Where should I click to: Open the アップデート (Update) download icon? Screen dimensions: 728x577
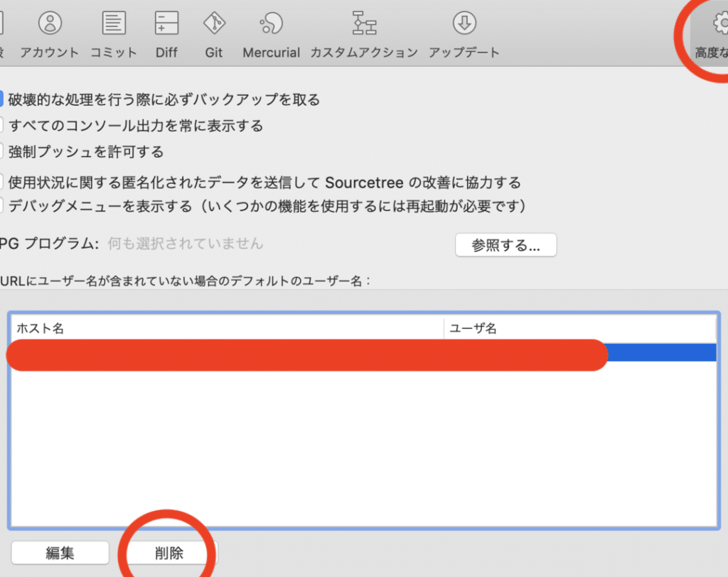464,23
